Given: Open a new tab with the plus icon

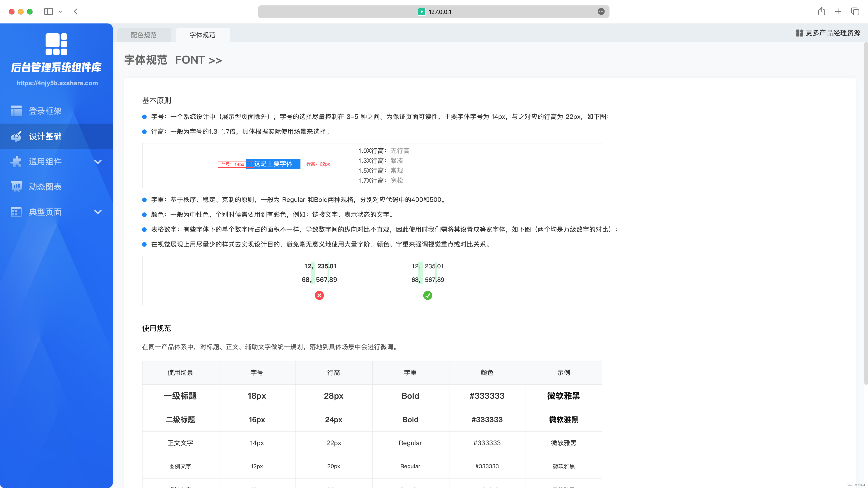Looking at the screenshot, I should point(838,12).
